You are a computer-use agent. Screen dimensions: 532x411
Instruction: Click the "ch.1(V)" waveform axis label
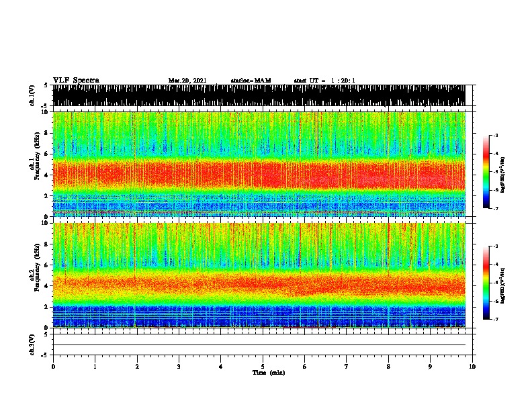[32, 95]
